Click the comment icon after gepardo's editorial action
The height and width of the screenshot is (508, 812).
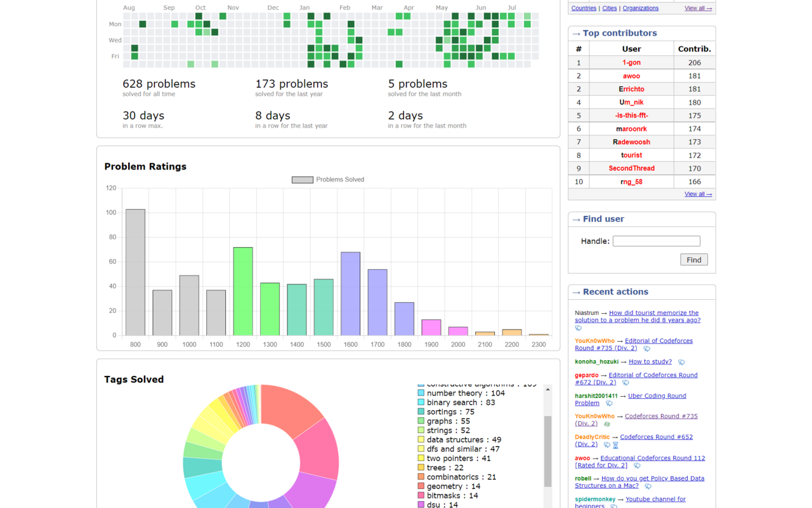(x=625, y=384)
